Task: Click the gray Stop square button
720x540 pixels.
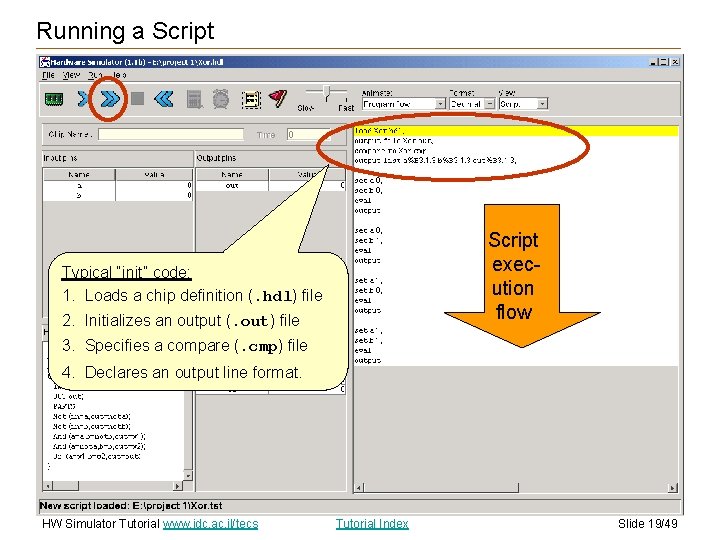Action: tap(137, 99)
